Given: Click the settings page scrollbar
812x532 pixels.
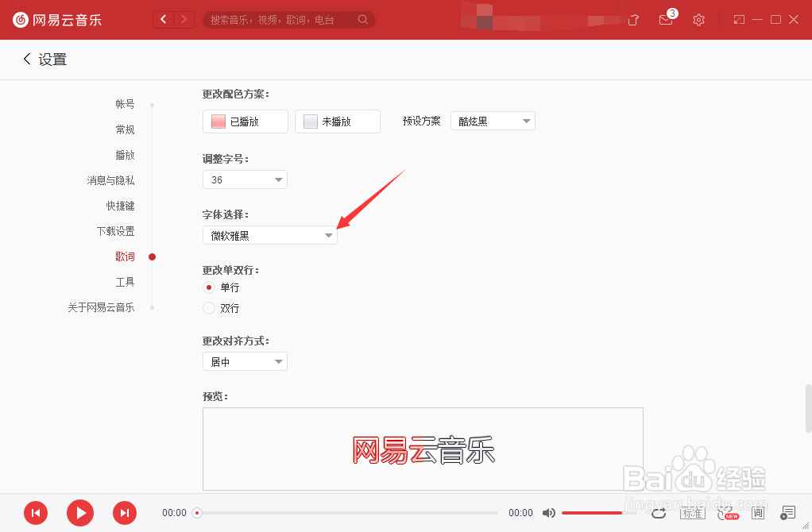Looking at the screenshot, I should (808, 408).
